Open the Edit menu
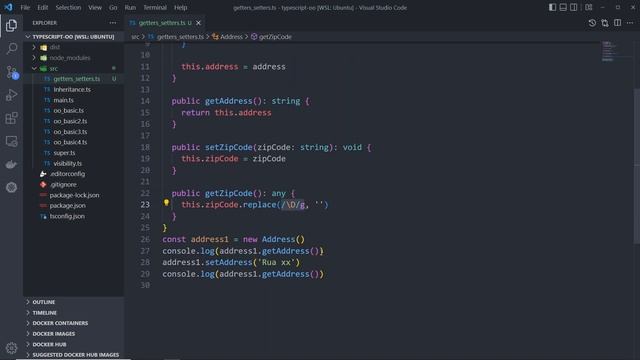The image size is (640, 360). (x=42, y=7)
